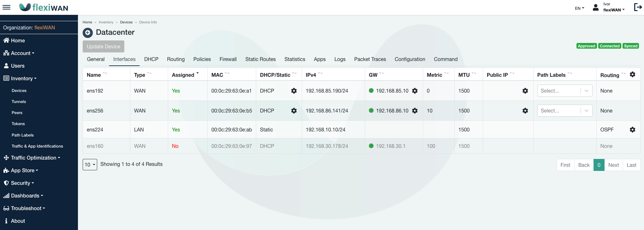
Task: Open Tunnels in the sidebar
Action: tap(19, 102)
